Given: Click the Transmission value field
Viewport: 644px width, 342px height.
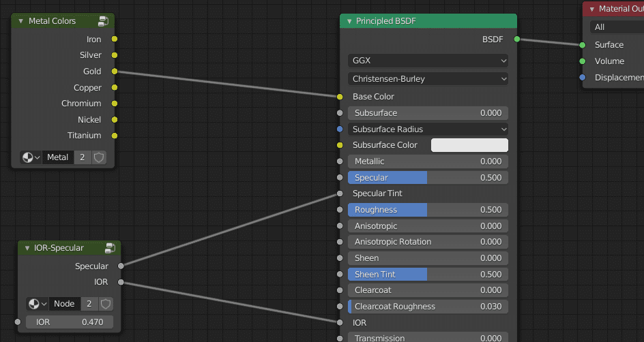Looking at the screenshot, I should click(x=428, y=337).
